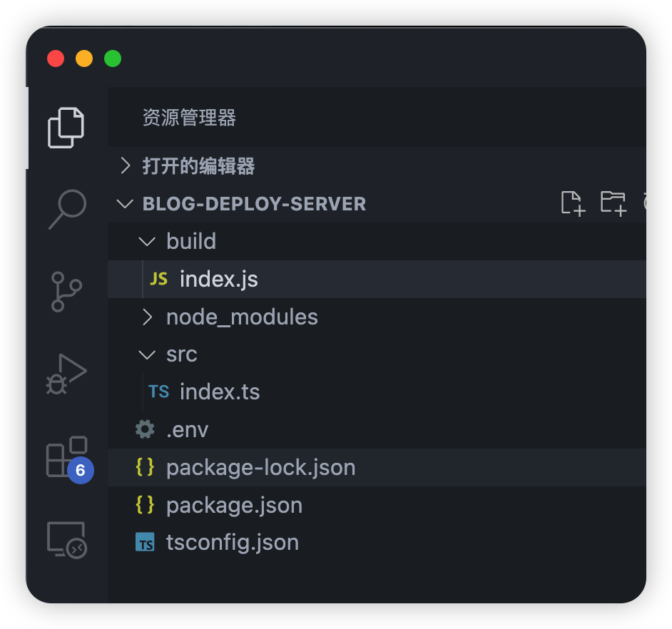672x629 pixels.
Task: Open the Remote Explorer icon
Action: 66,539
